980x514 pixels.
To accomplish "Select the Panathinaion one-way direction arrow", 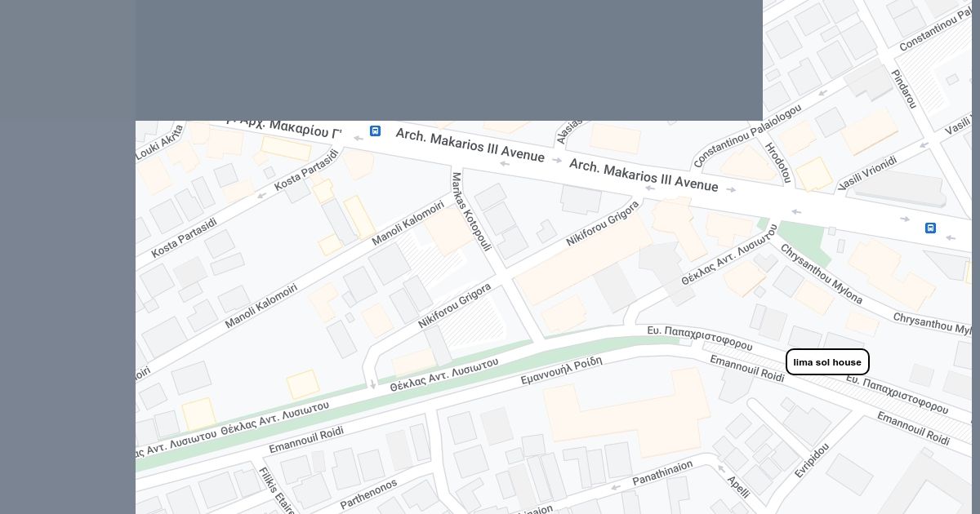I will tap(617, 487).
